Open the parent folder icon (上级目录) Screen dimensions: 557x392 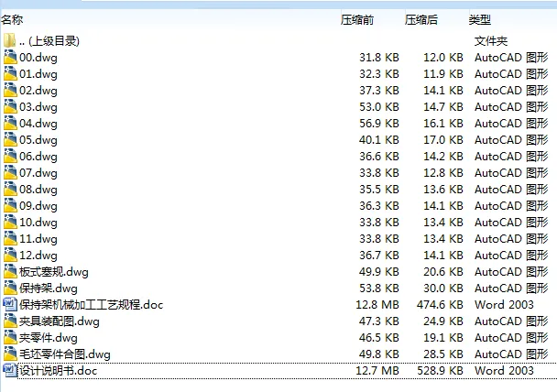point(10,40)
